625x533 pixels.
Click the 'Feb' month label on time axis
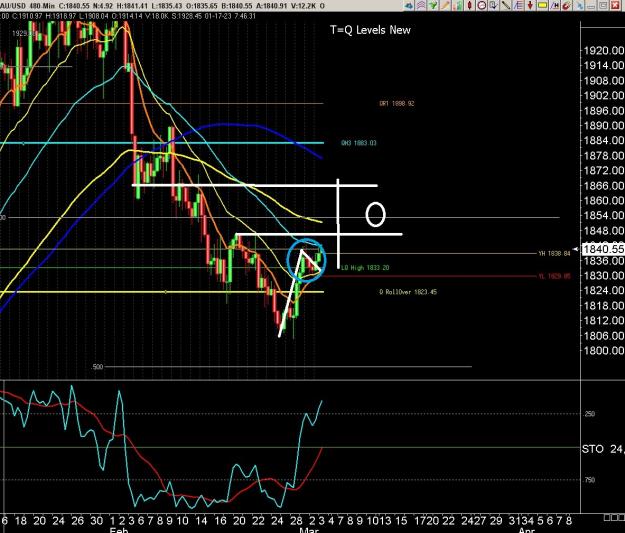coord(118,530)
